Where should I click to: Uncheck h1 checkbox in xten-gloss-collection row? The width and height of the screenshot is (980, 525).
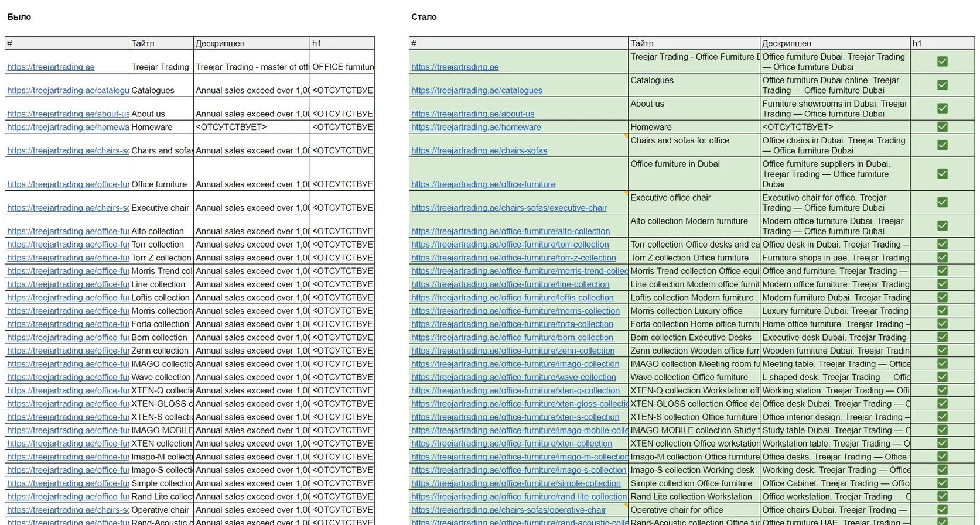click(x=942, y=403)
